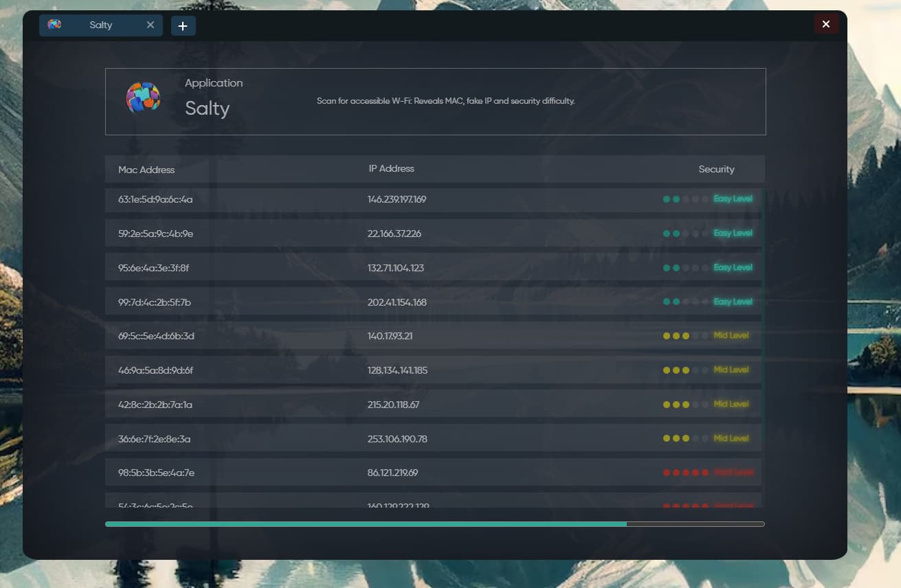The image size is (901, 588).
Task: Click the IP Address column header
Action: pos(392,168)
